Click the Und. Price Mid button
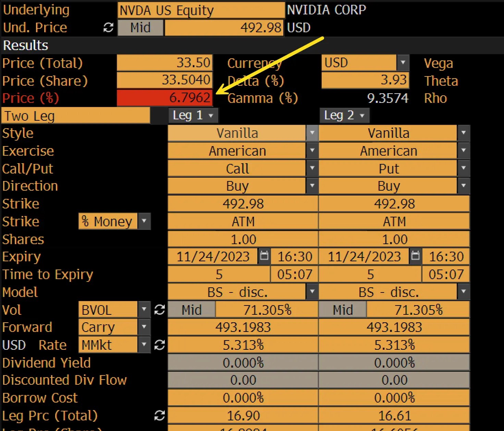This screenshot has height=431, width=504. tap(140, 28)
